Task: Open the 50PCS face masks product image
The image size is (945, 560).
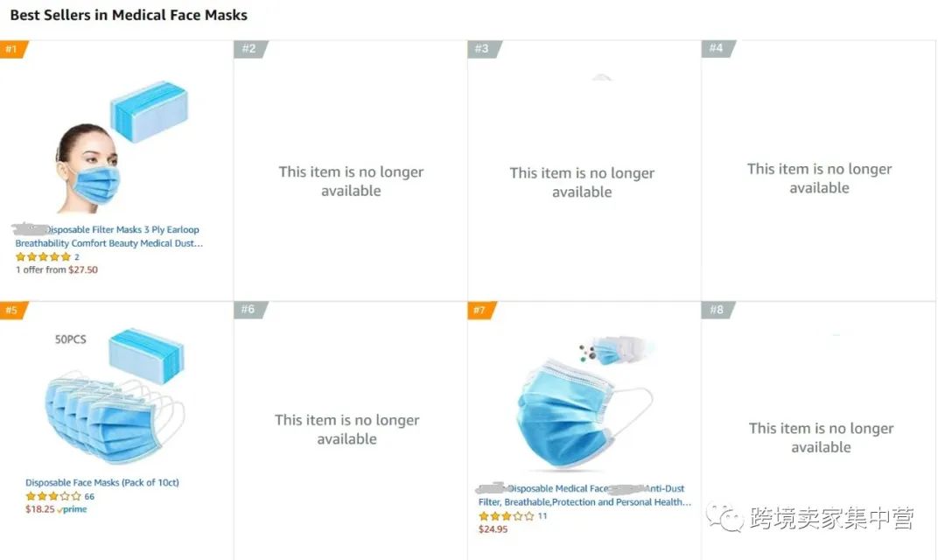Action: [115, 396]
